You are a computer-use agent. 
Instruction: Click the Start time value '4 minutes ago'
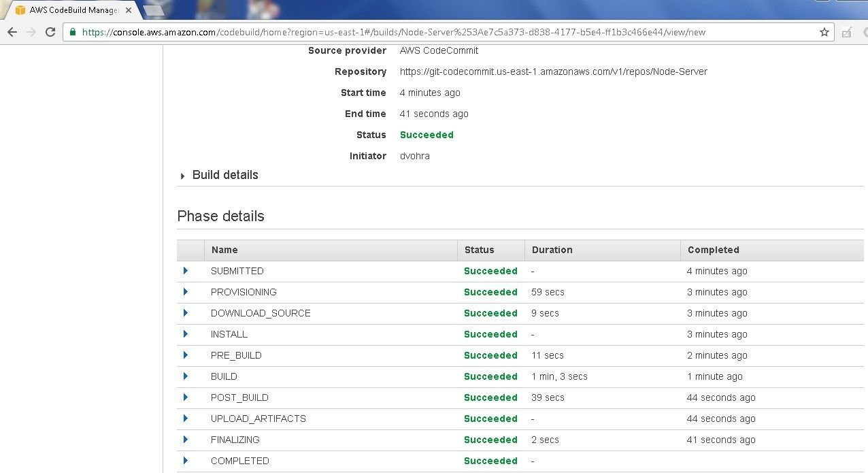tap(430, 93)
